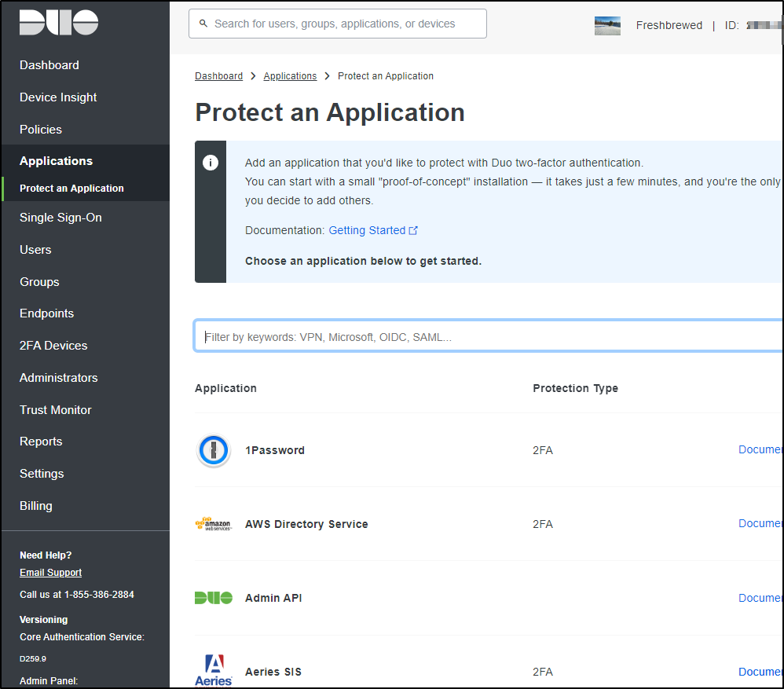Click the Application column header
The width and height of the screenshot is (784, 689).
(x=225, y=389)
